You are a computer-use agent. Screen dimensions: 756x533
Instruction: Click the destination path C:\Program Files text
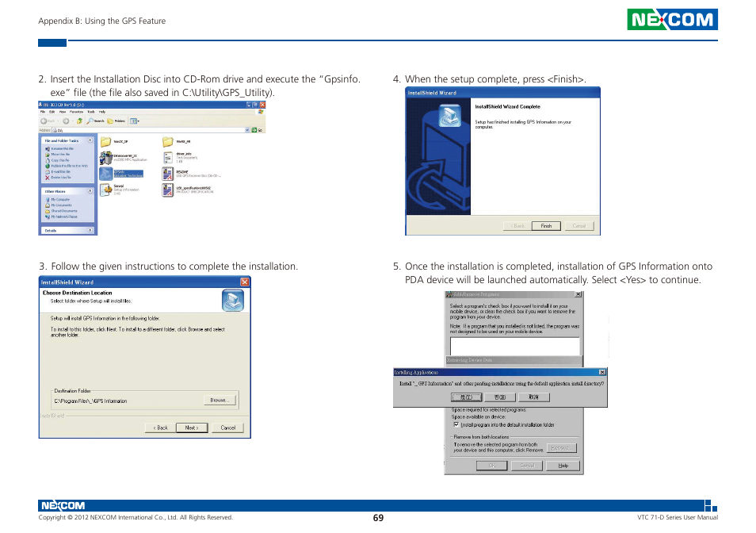coord(90,401)
